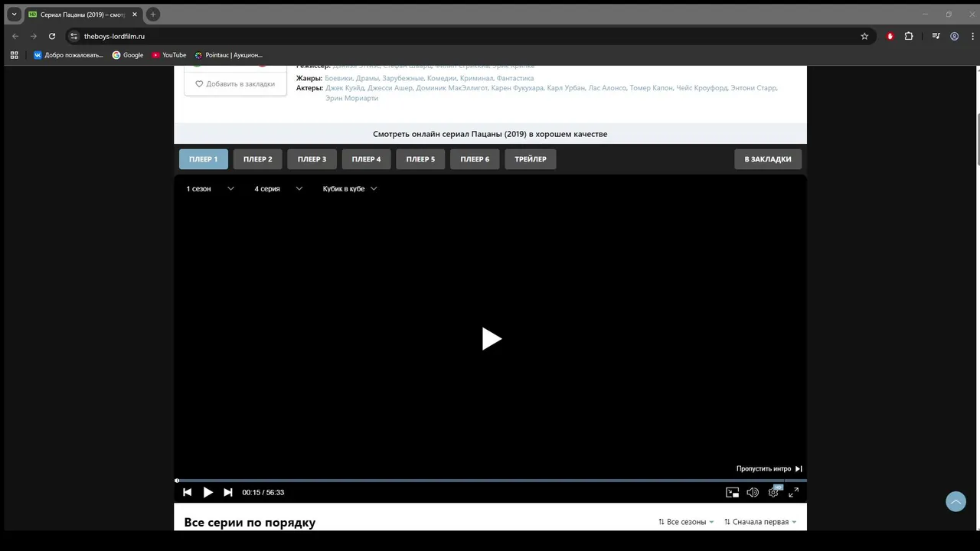Open actor Энтони Старр link
Screen dimensions: 980x551
click(x=753, y=88)
